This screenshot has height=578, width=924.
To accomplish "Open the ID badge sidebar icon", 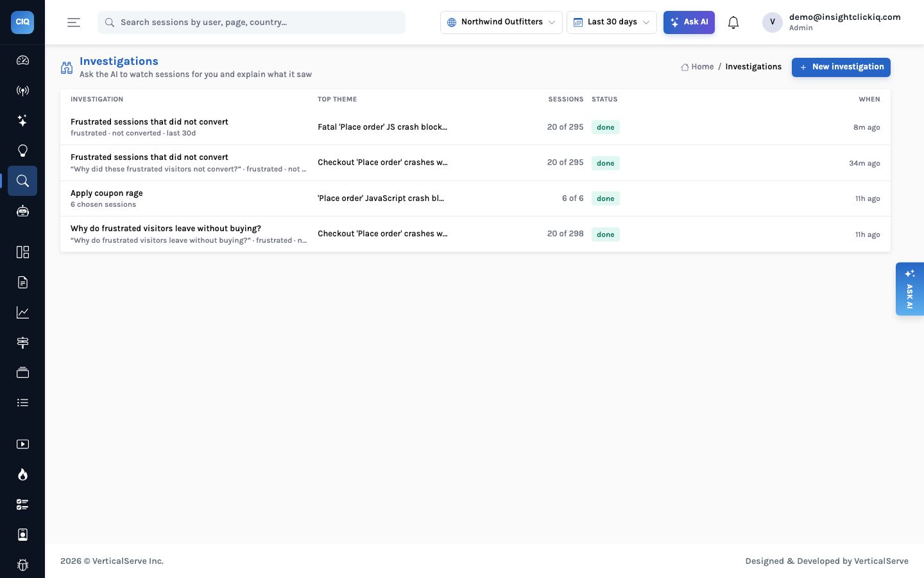I will click(22, 535).
